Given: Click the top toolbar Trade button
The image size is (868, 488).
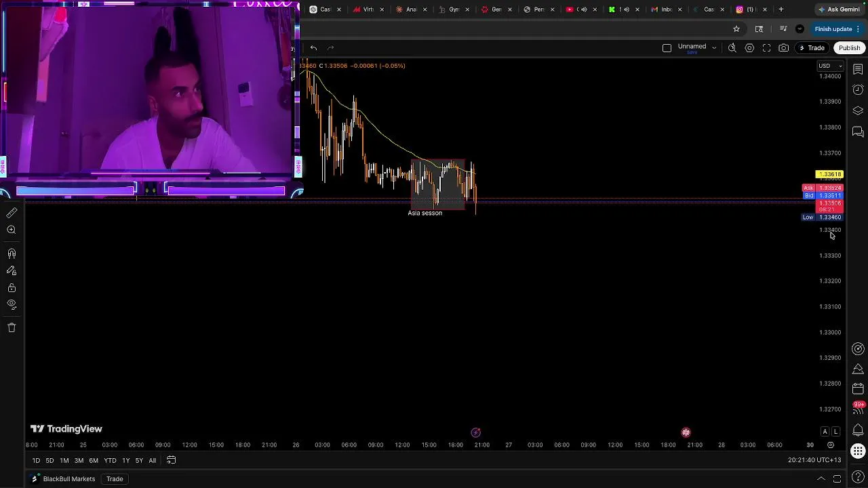Looking at the screenshot, I should (x=811, y=47).
